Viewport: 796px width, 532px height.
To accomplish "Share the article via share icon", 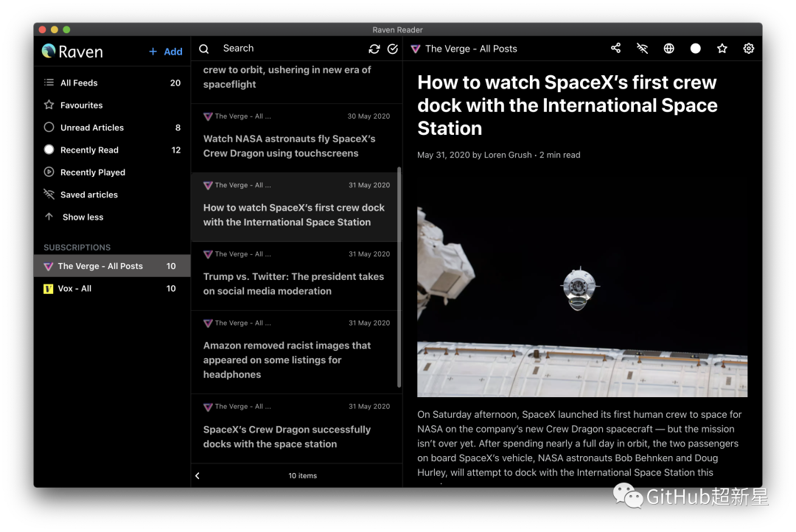I will [615, 48].
